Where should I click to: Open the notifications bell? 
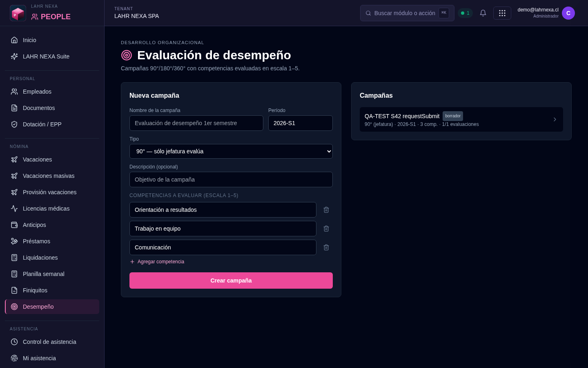pyautogui.click(x=483, y=13)
